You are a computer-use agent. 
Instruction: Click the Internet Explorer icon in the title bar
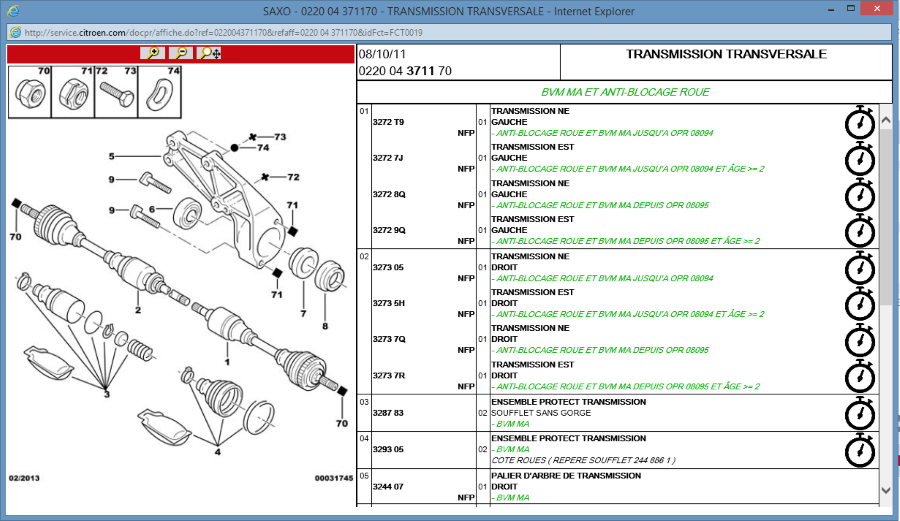13,11
